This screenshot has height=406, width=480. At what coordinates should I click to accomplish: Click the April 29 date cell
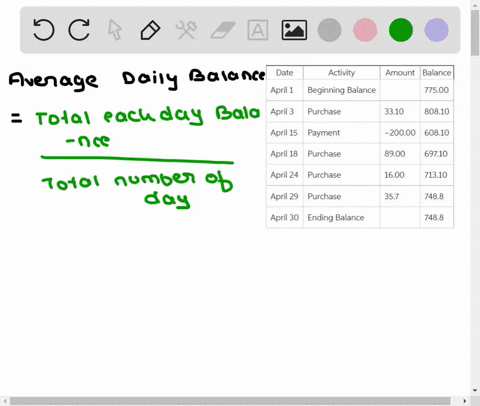coord(285,196)
